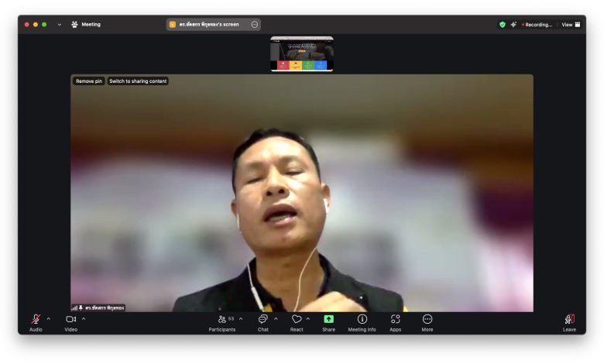Expand the audio options caret

click(x=49, y=318)
